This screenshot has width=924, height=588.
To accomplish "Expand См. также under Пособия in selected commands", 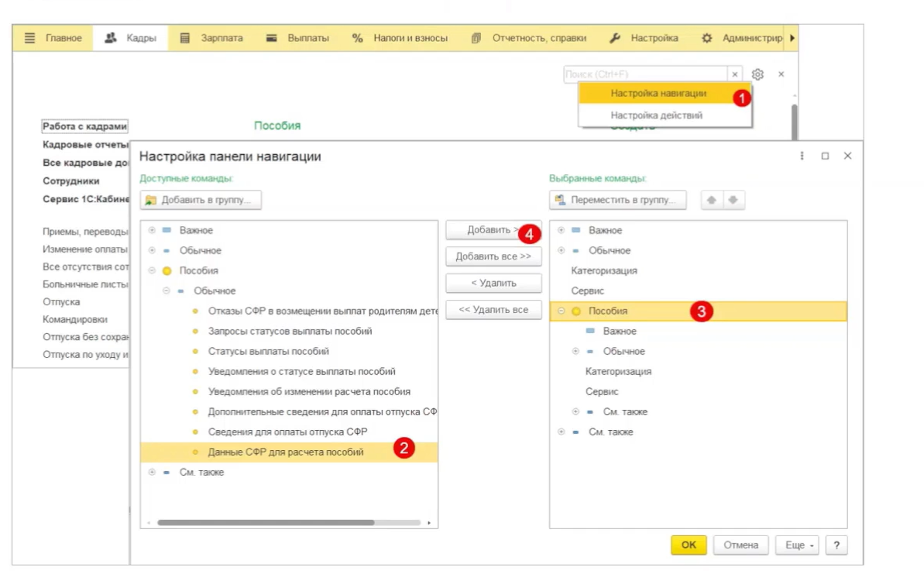I will (575, 412).
